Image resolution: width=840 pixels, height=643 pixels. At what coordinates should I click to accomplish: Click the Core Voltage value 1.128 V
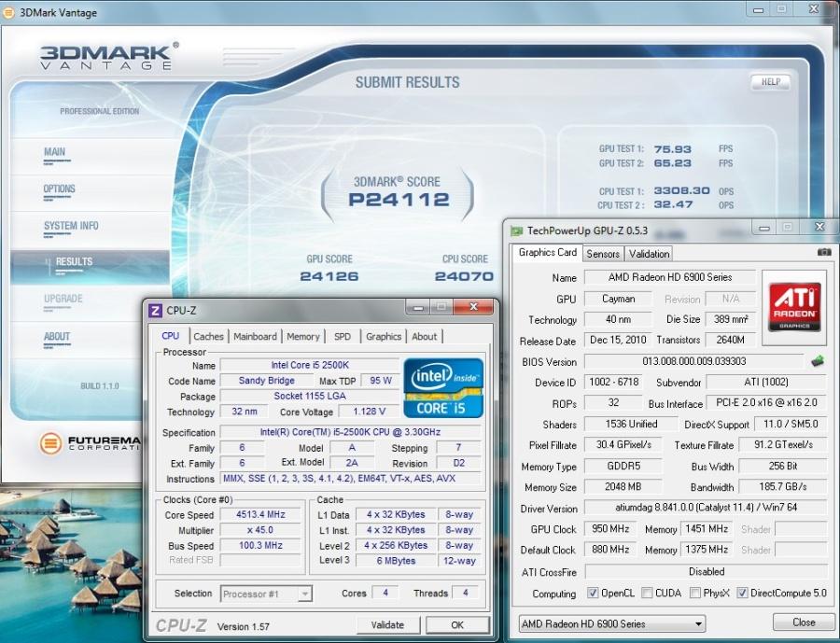(369, 412)
